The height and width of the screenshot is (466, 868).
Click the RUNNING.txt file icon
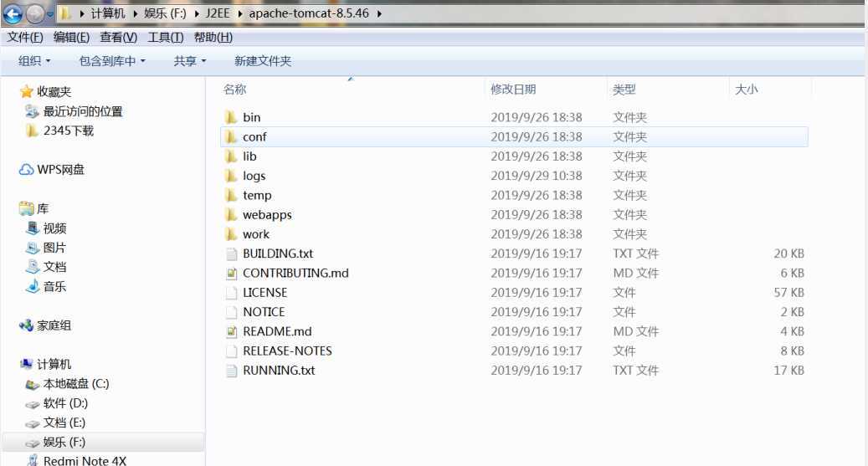[x=231, y=371]
